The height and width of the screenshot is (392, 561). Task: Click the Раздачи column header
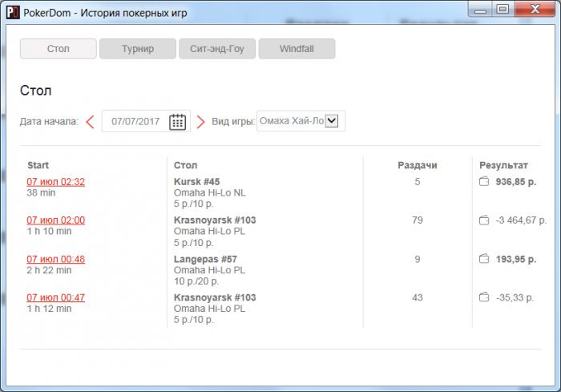418,165
